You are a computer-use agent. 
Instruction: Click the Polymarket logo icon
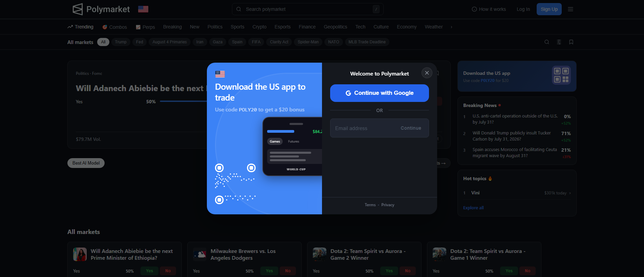click(78, 9)
